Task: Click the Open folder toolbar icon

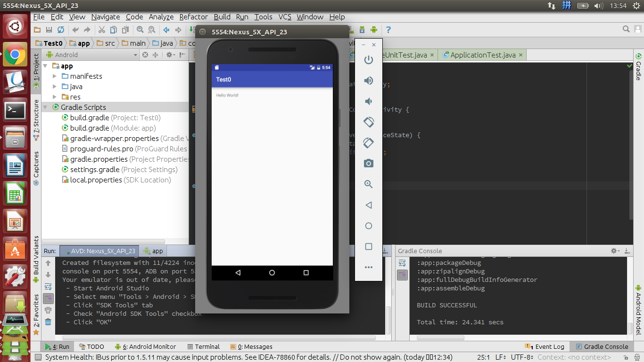Action: click(x=37, y=30)
